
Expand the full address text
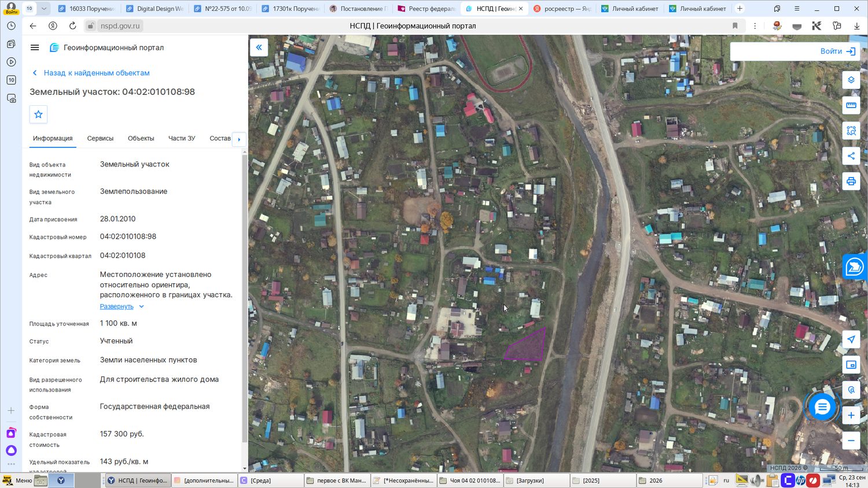pos(122,306)
